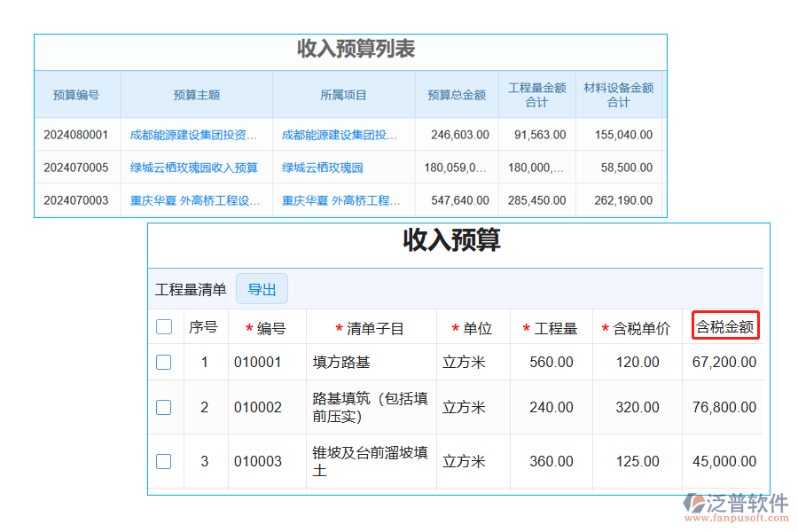Click the 清单子目 column header

click(x=370, y=325)
